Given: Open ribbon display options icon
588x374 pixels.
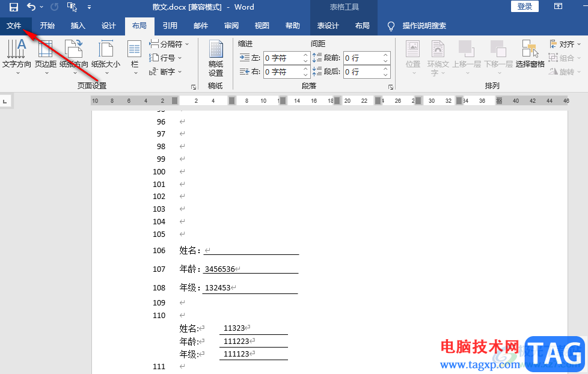Looking at the screenshot, I should click(558, 7).
